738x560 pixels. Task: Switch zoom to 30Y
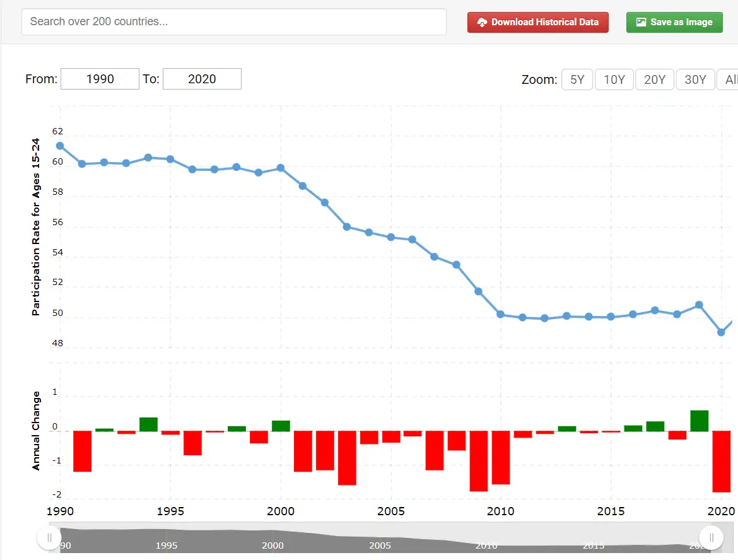(x=695, y=79)
